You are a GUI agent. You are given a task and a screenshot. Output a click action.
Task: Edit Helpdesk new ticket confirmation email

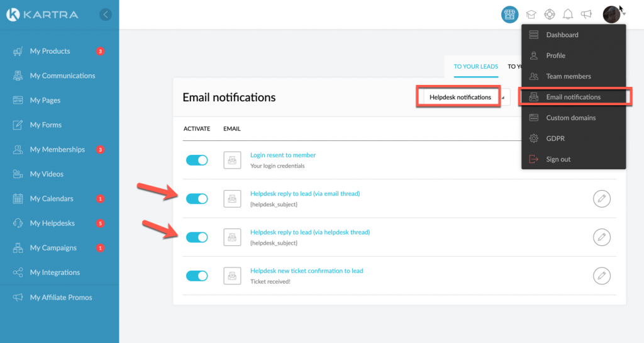(x=601, y=275)
